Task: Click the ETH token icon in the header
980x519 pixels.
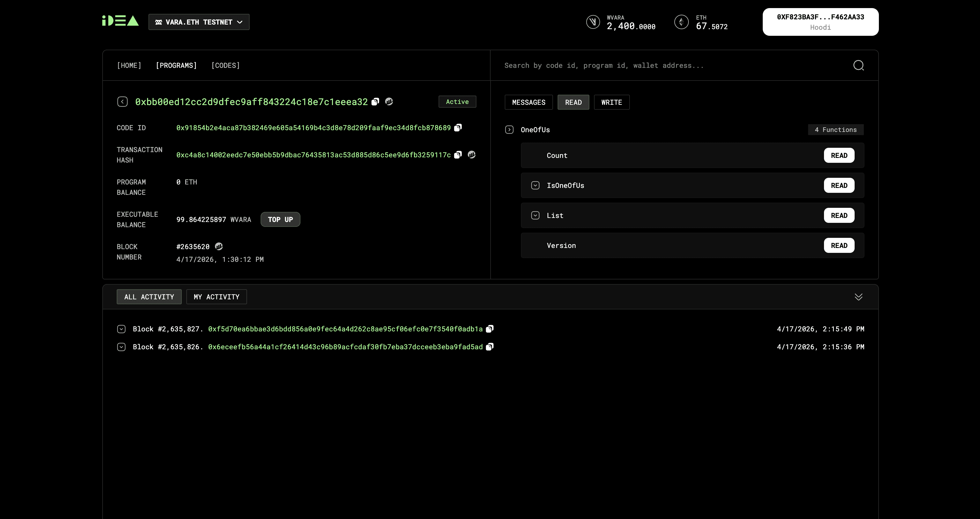Action: click(x=681, y=22)
